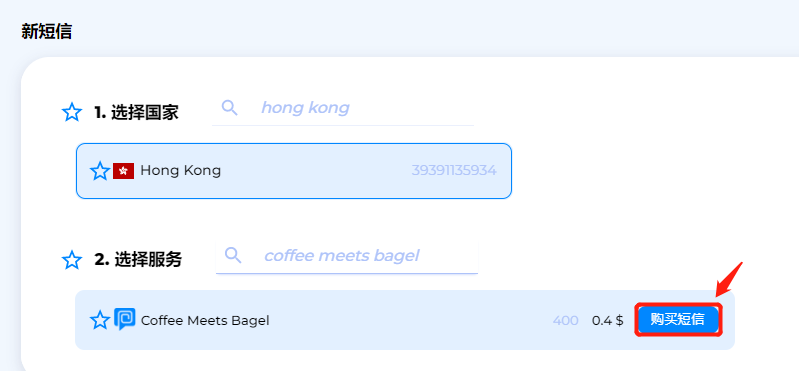Focus the country search field showing hong kong
The width and height of the screenshot is (799, 371).
pyautogui.click(x=343, y=108)
